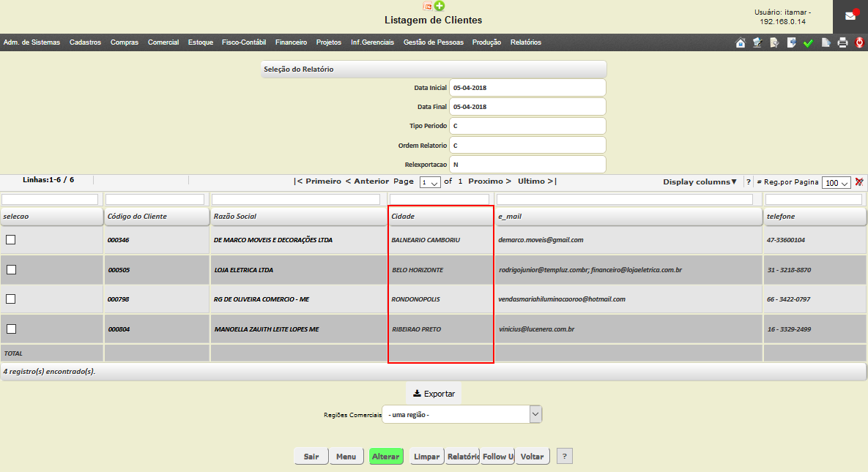Click the Follow Up button

click(497, 457)
